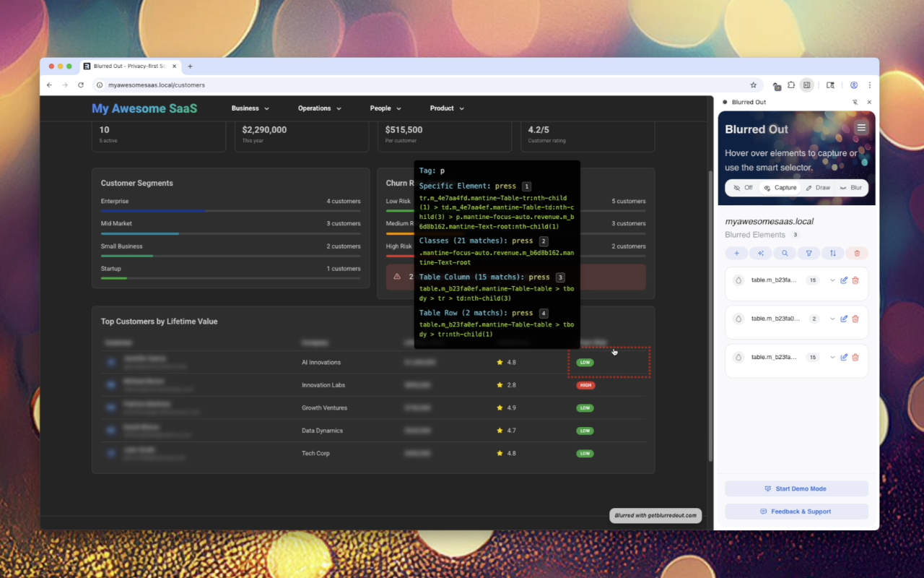Screen dimensions: 924x578
Task: Click the funnel filter icon
Action: 808,254
